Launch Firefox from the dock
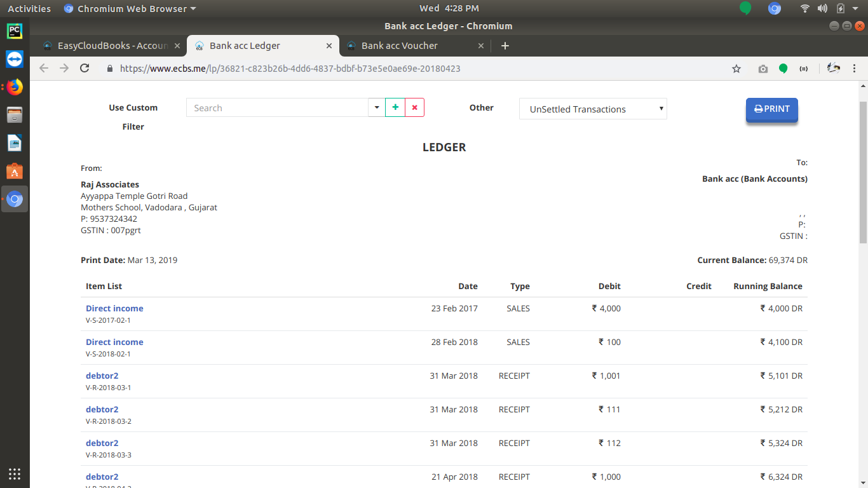The height and width of the screenshot is (488, 868). tap(15, 86)
